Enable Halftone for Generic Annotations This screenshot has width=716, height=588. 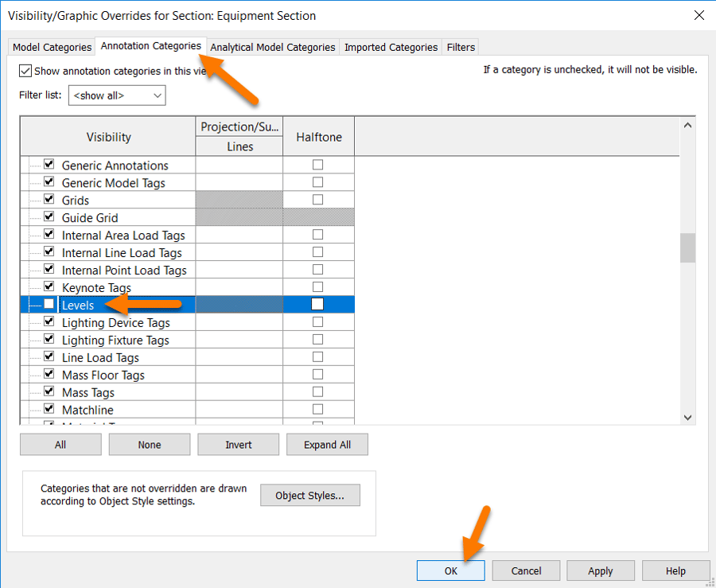pos(318,165)
